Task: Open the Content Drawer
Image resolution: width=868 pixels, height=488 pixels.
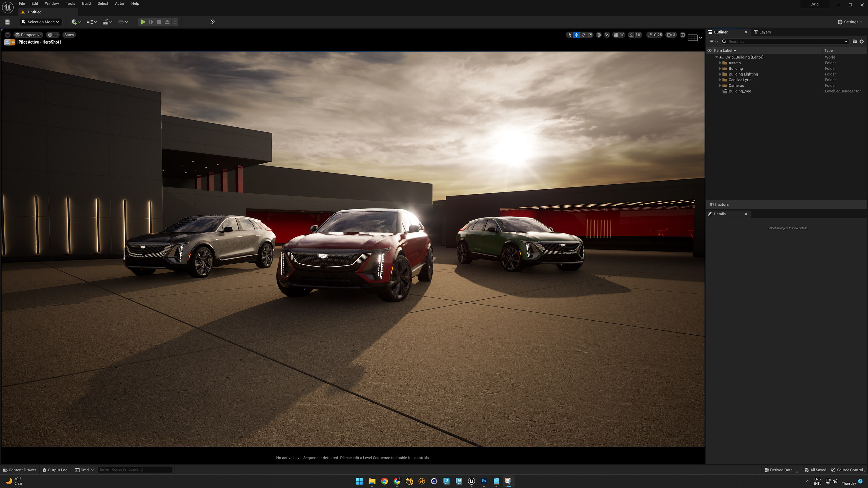Action: (x=20, y=470)
